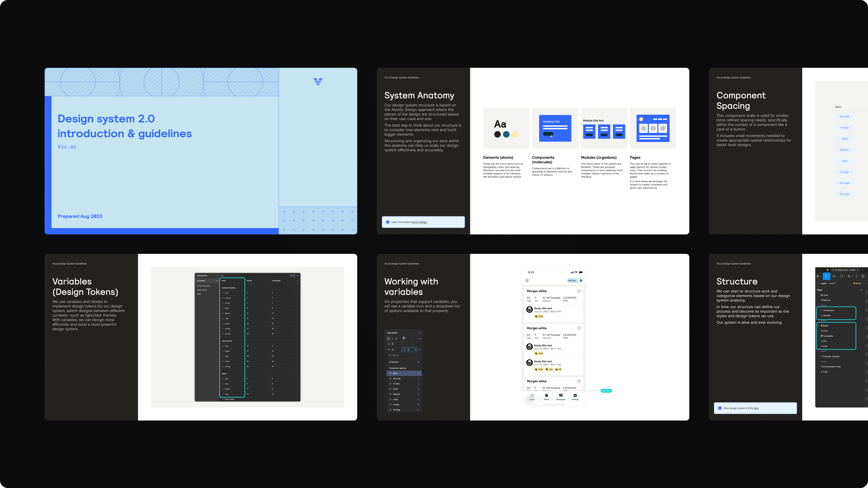Open Auto layout advanced settings three-dot icon
The height and width of the screenshot is (488, 868).
(x=420, y=339)
